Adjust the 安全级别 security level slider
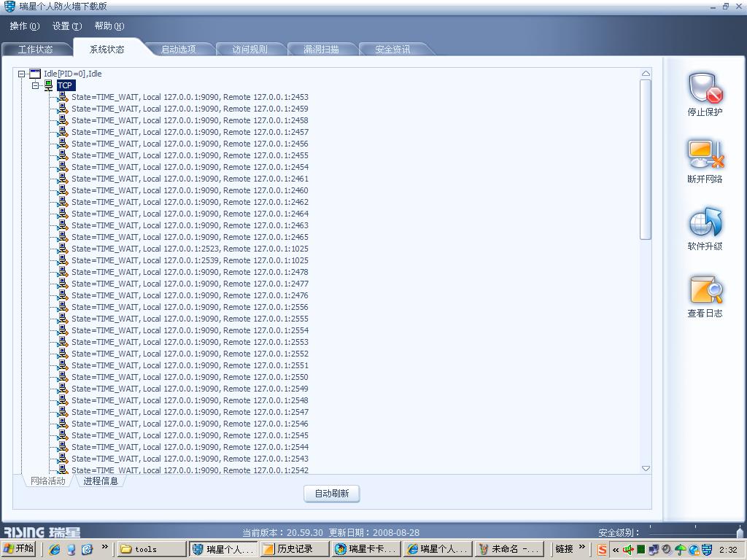Image resolution: width=747 pixels, height=560 pixels. 740,532
